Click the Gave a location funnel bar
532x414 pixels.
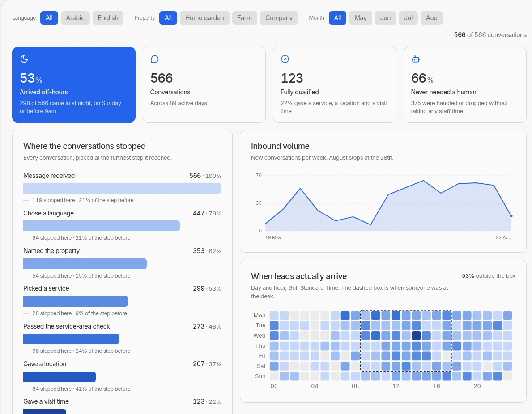[60, 377]
